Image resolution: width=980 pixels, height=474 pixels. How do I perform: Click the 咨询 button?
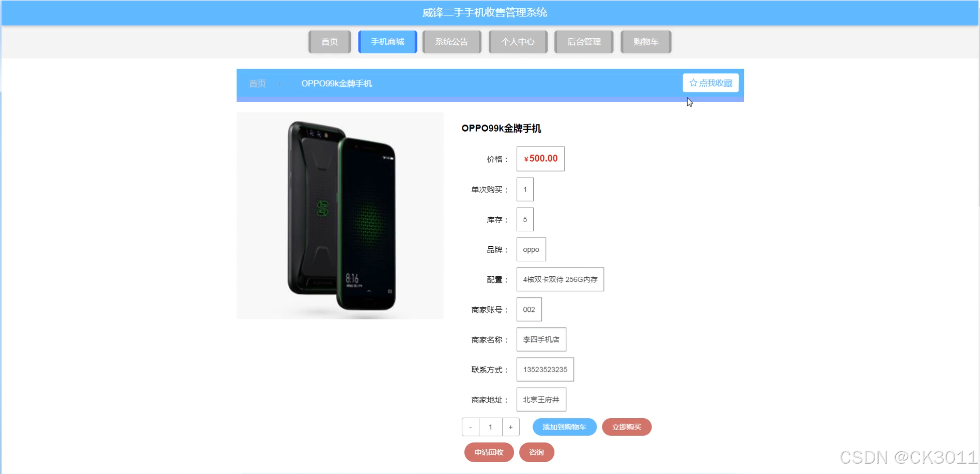click(x=536, y=452)
